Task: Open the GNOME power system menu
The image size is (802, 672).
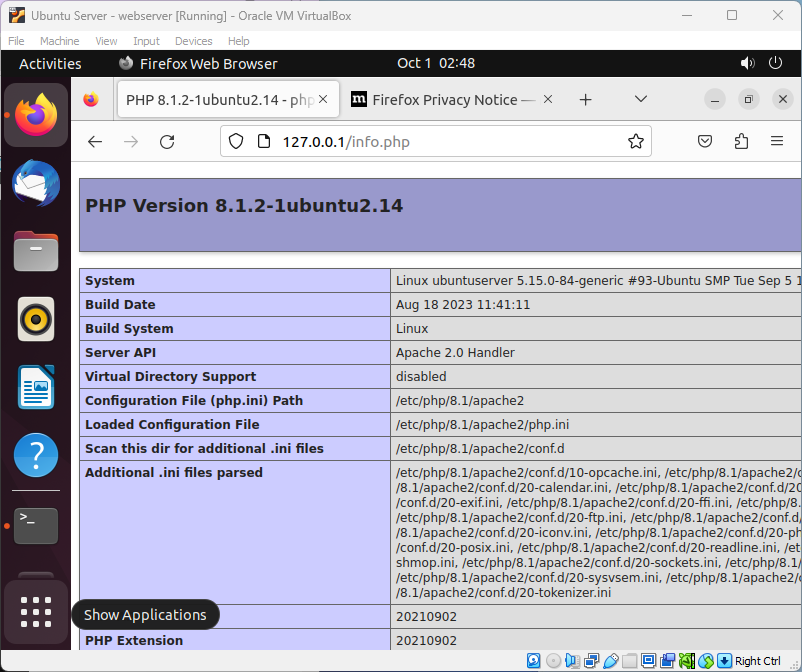Action: tap(775, 63)
